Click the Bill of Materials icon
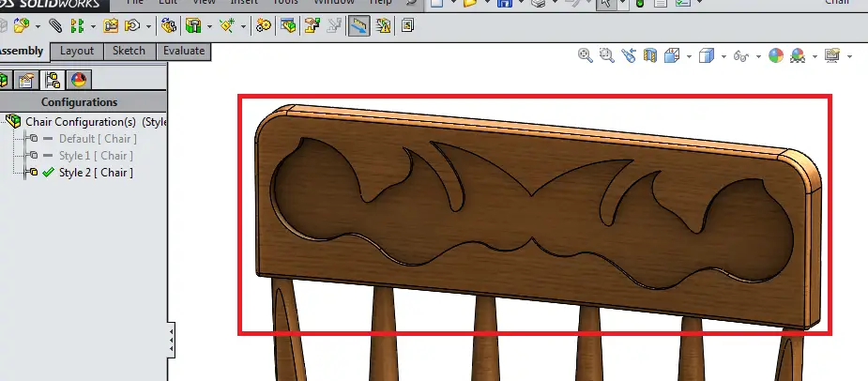 [288, 25]
